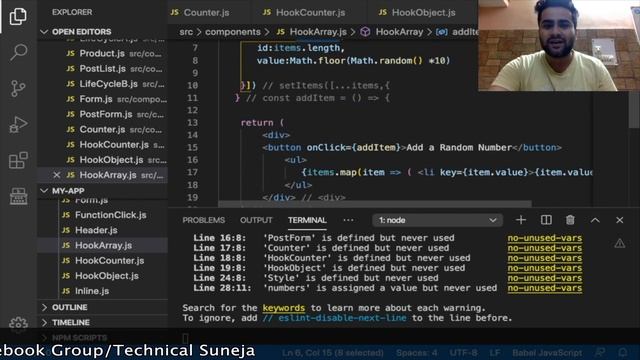Click no-unused-vars link for 'Counter' warning

[x=545, y=248]
